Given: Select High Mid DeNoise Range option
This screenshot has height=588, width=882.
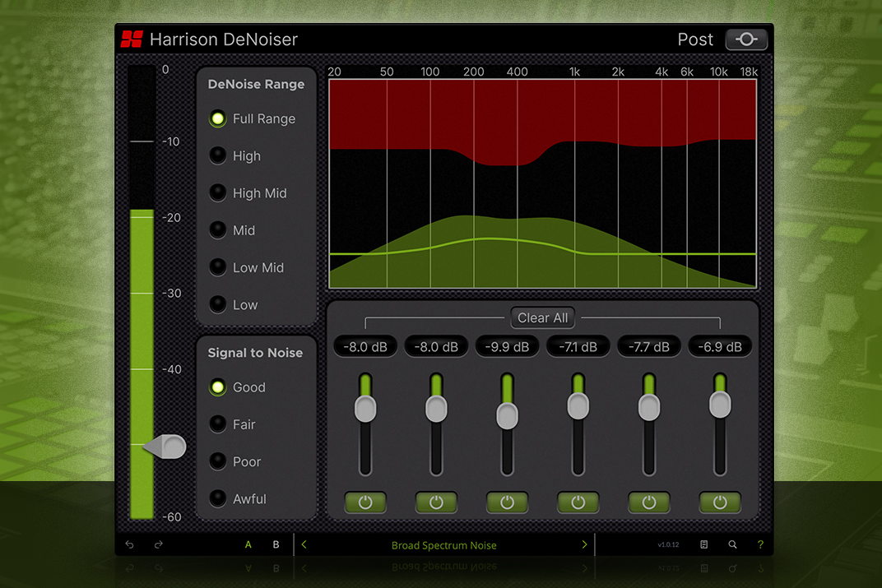Looking at the screenshot, I should tap(218, 193).
